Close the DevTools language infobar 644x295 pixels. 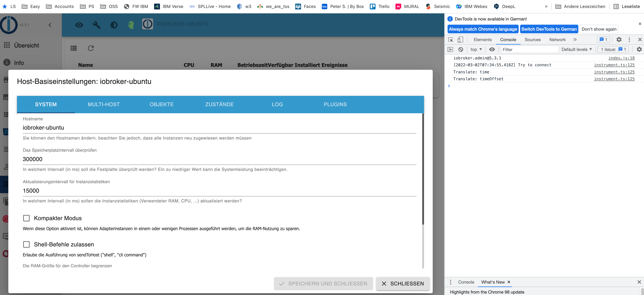pyautogui.click(x=640, y=24)
